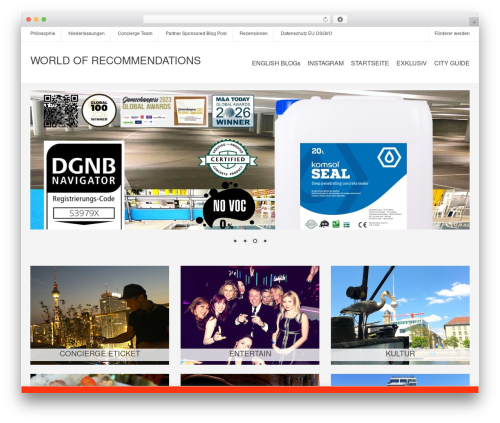The width and height of the screenshot is (500, 423).
Task: Open the KULTUR tile
Action: [400, 315]
